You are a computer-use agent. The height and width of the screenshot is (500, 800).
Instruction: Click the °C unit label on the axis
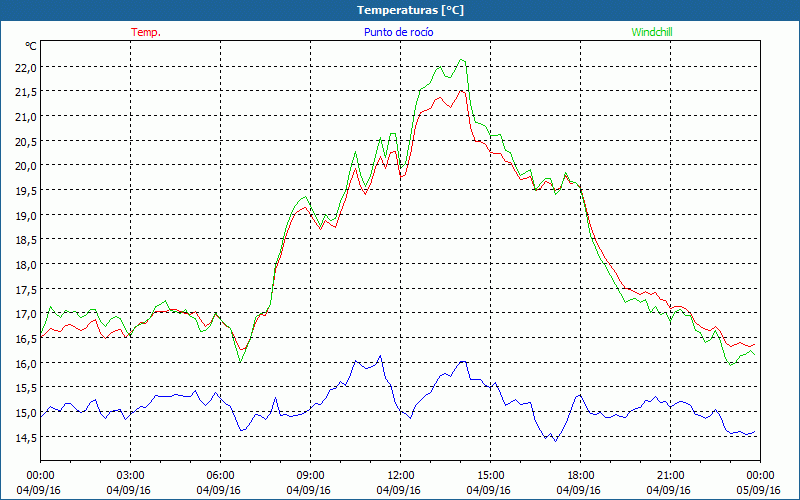click(31, 46)
